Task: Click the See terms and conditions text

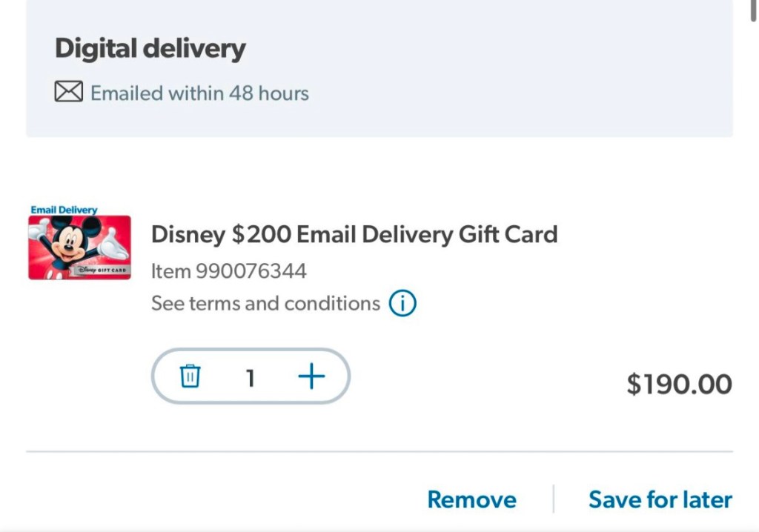Action: (265, 304)
